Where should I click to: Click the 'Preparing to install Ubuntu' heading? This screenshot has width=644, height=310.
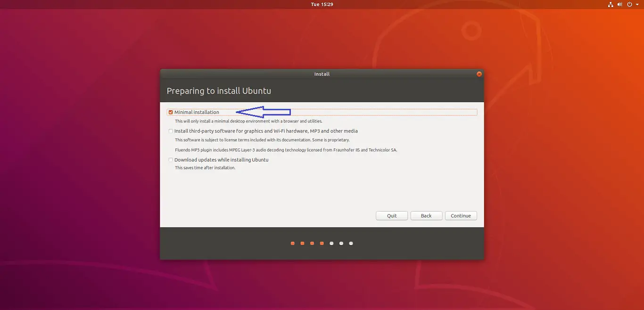(x=219, y=91)
